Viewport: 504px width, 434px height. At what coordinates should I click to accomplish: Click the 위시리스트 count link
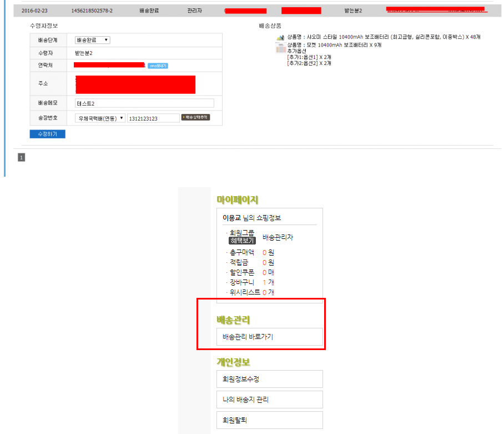(265, 292)
